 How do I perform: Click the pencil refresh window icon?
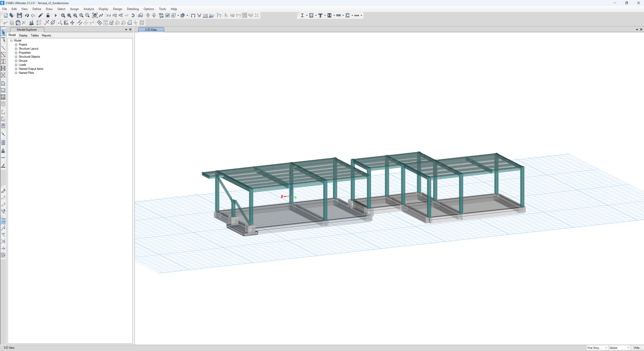coord(41,15)
